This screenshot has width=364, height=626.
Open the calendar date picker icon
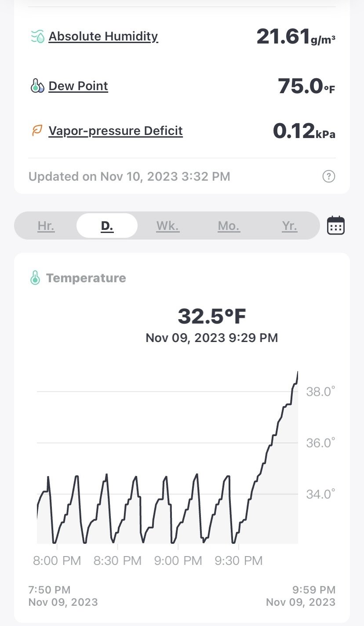click(336, 226)
